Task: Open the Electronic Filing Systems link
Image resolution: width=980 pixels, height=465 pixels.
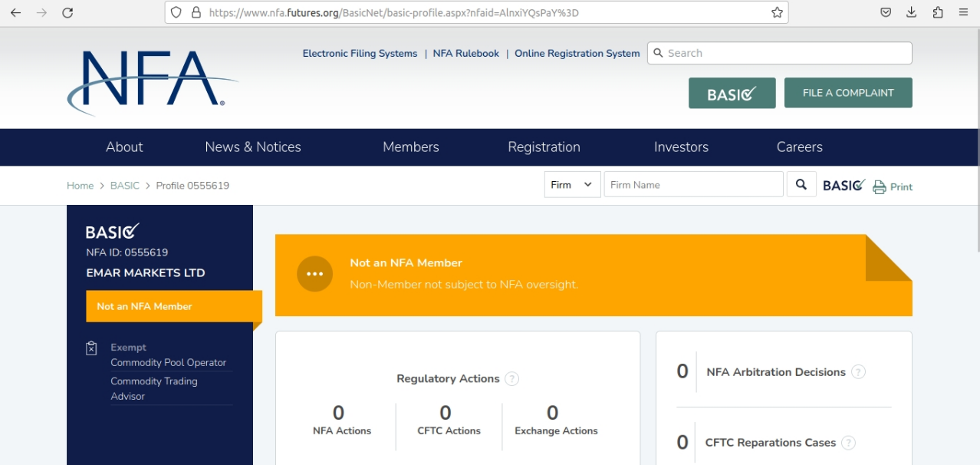Action: pos(360,54)
